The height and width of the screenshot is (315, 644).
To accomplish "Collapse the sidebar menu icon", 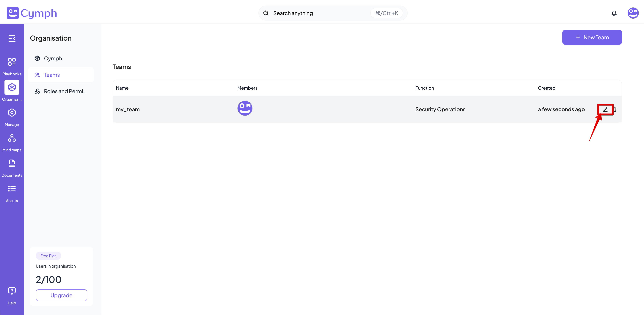I will pyautogui.click(x=12, y=39).
